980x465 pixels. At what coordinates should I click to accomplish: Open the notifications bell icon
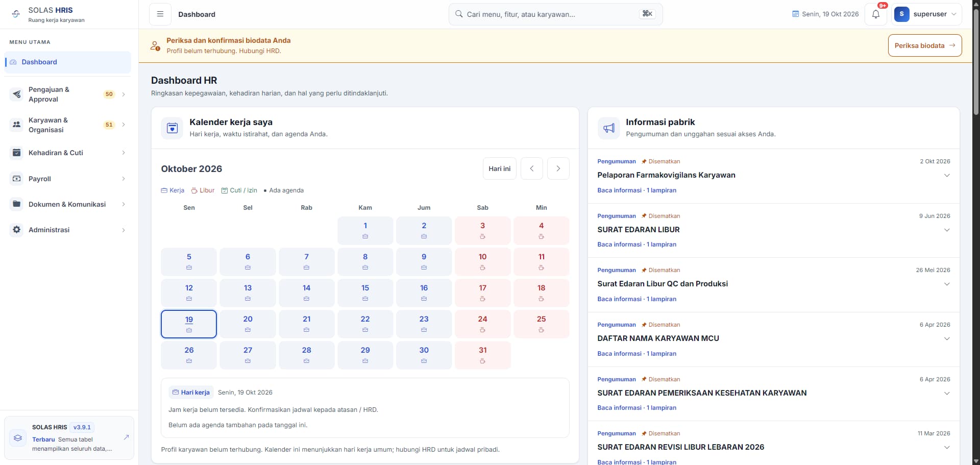(x=876, y=14)
